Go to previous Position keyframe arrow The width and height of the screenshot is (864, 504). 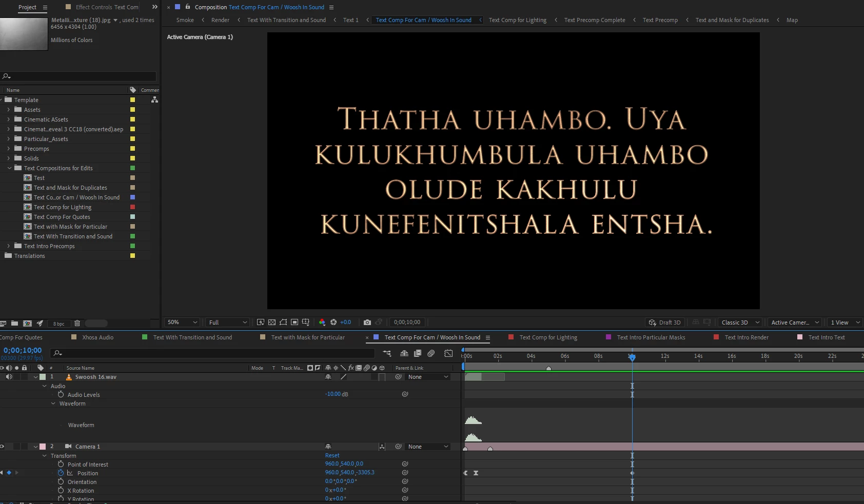pos(2,473)
